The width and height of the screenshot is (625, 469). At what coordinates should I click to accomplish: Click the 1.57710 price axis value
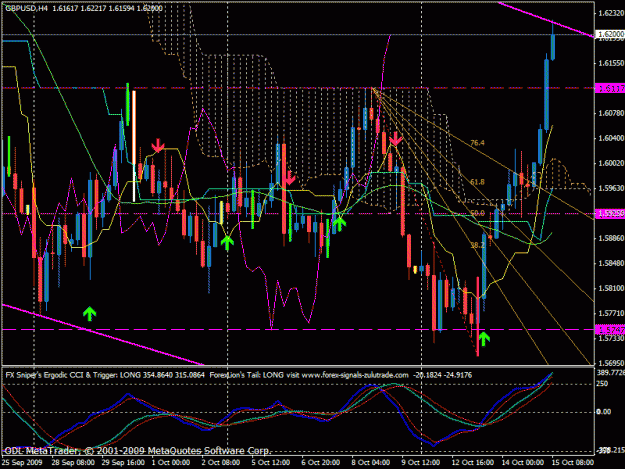(x=611, y=313)
